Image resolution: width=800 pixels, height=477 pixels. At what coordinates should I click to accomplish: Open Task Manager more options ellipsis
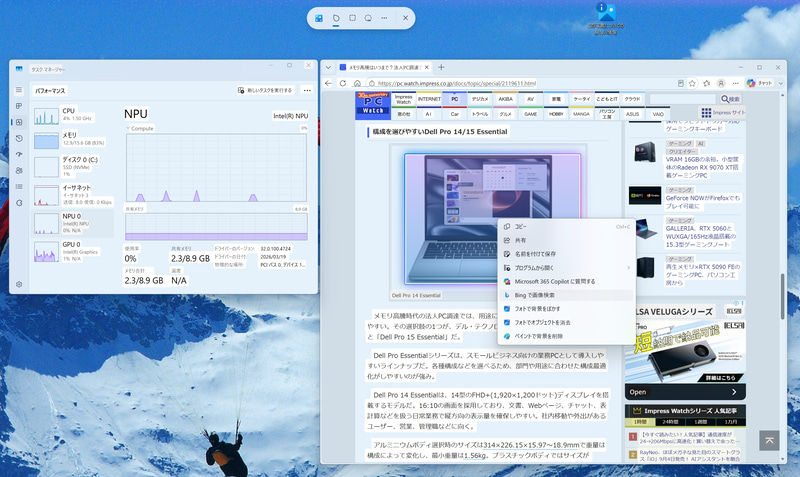tap(307, 90)
